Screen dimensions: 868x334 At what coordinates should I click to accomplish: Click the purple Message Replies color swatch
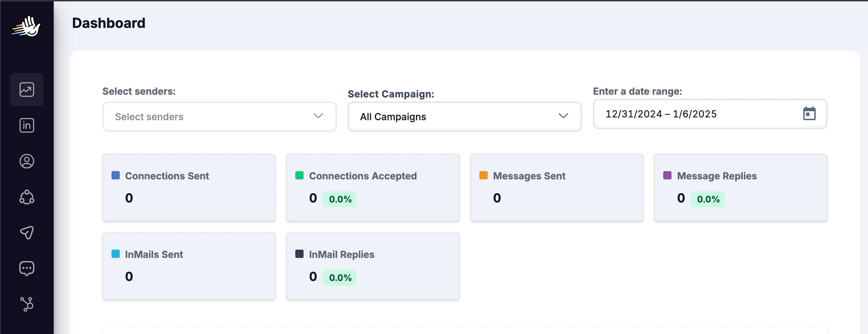click(667, 175)
